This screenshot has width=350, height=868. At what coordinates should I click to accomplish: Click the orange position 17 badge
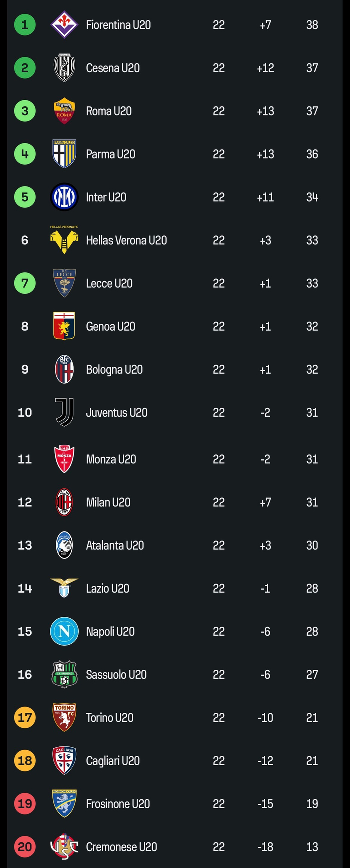click(25, 717)
